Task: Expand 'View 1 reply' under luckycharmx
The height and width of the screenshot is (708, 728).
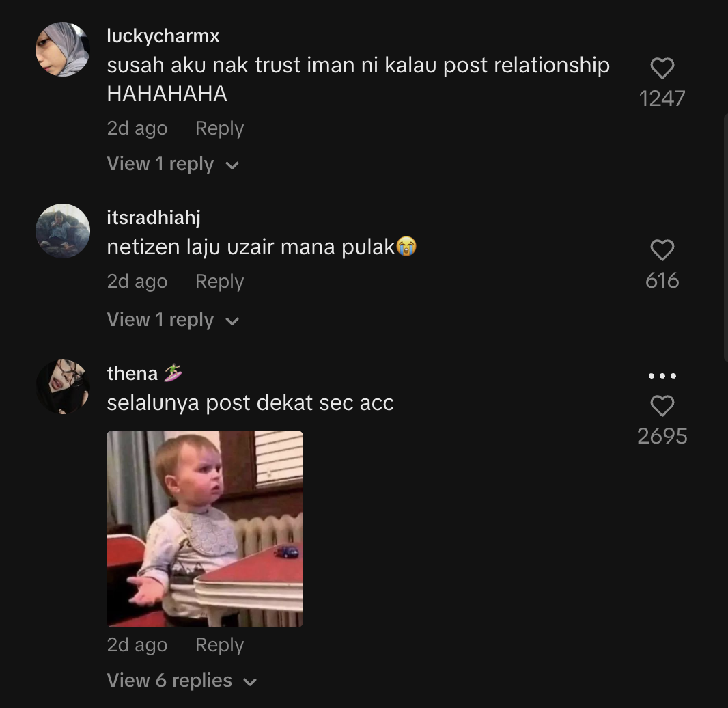Action: click(x=173, y=164)
